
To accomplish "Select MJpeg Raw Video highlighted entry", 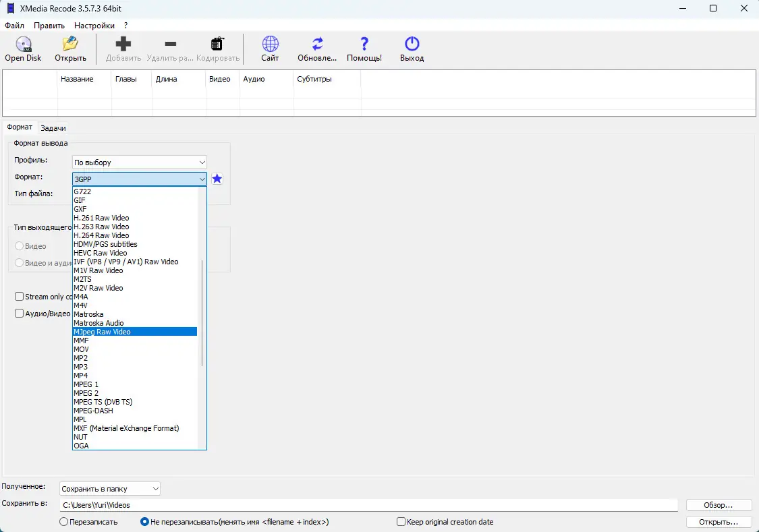I will click(x=135, y=332).
